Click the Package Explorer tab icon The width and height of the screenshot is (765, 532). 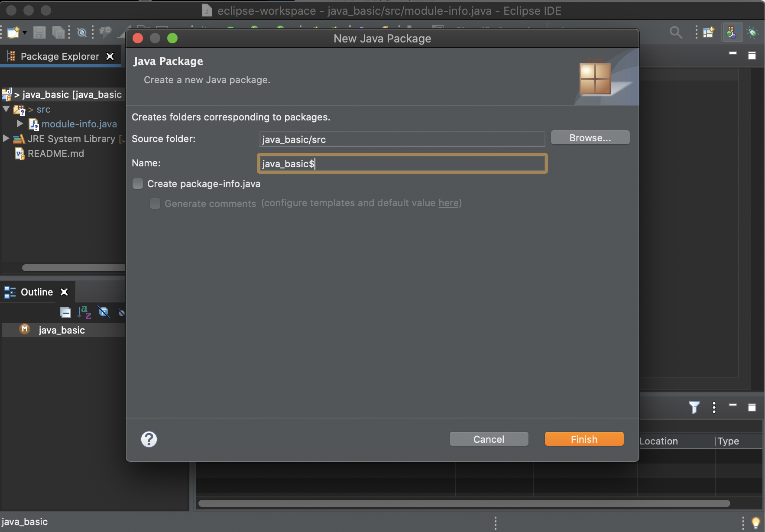[x=11, y=56]
